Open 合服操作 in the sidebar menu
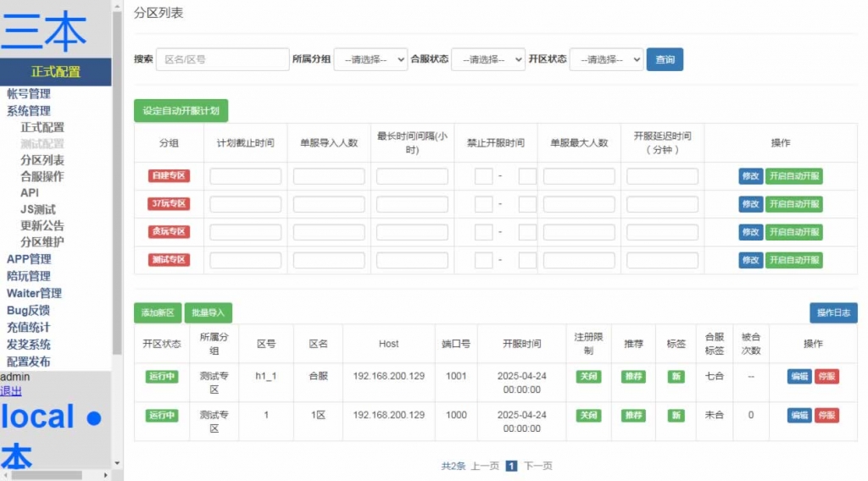This screenshot has width=868, height=481. point(42,176)
